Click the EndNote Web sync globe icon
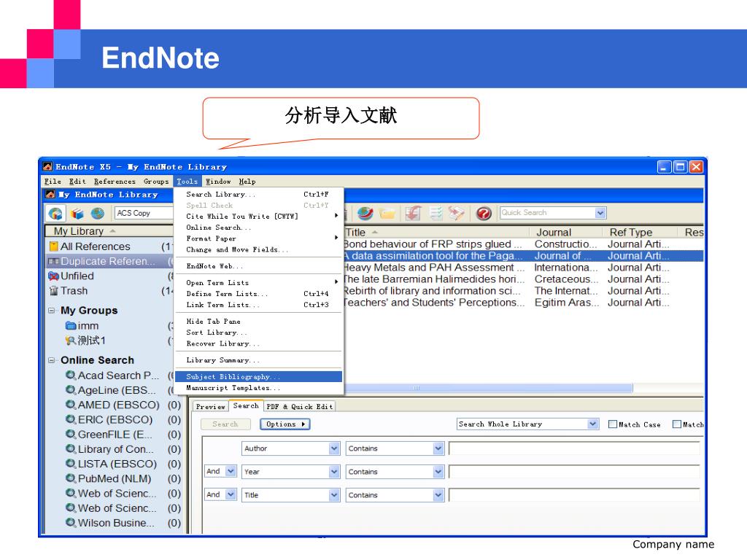Viewport: 747px width, 560px height. 365,214
